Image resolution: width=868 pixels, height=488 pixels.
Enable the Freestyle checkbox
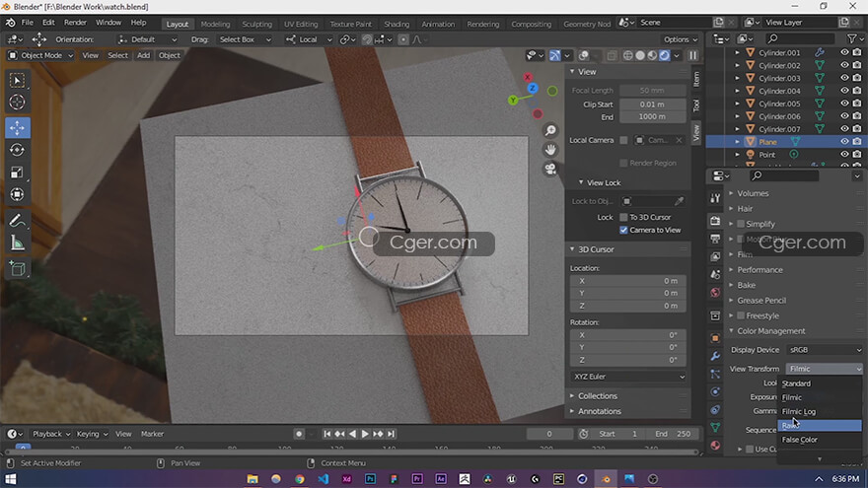point(741,315)
